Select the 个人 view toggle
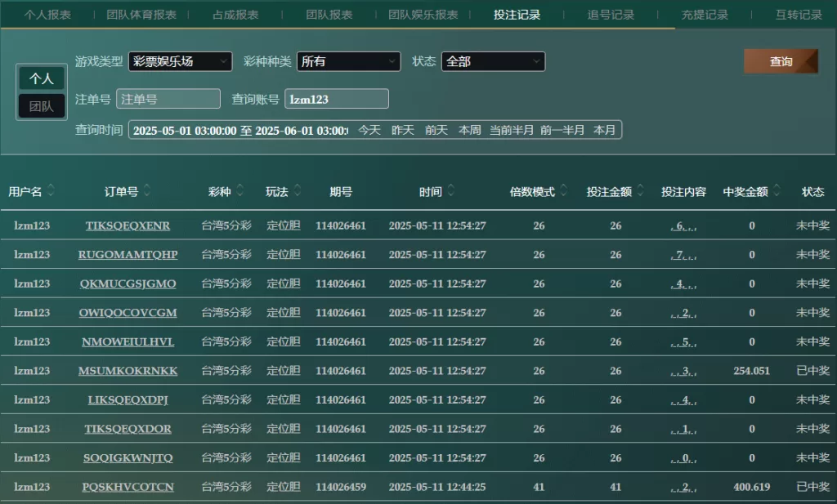The height and width of the screenshot is (504, 837). point(42,78)
